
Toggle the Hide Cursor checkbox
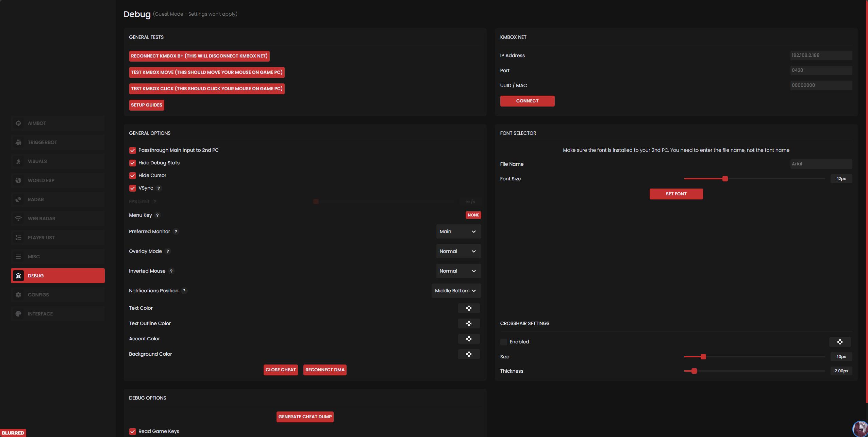tap(133, 176)
